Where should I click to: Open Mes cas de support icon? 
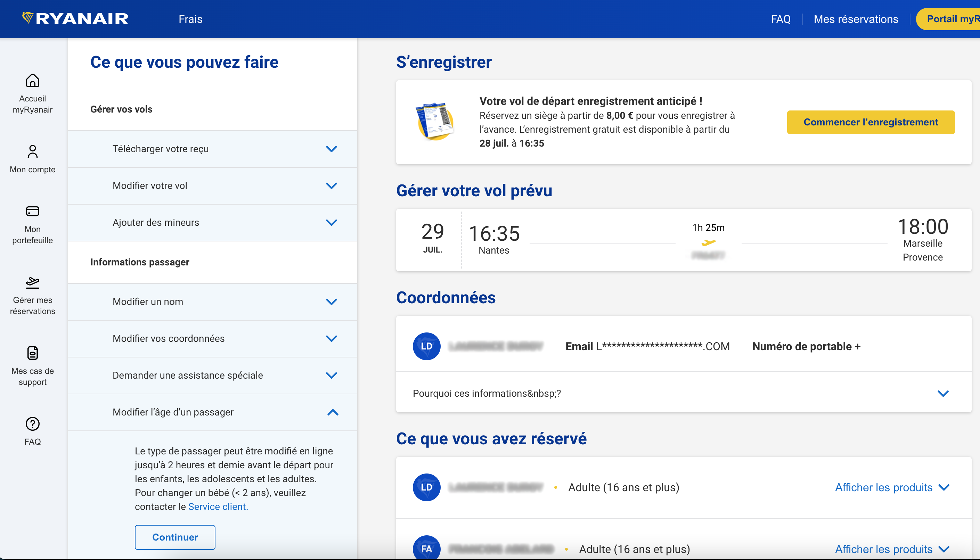pyautogui.click(x=33, y=353)
